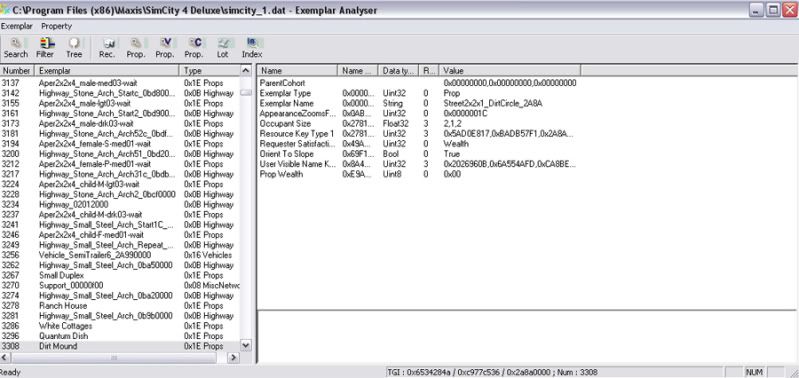Select row 3256 Vehicle_SemiTrailer6_2A990000
Screen dimensions: 799x378
click(120, 255)
